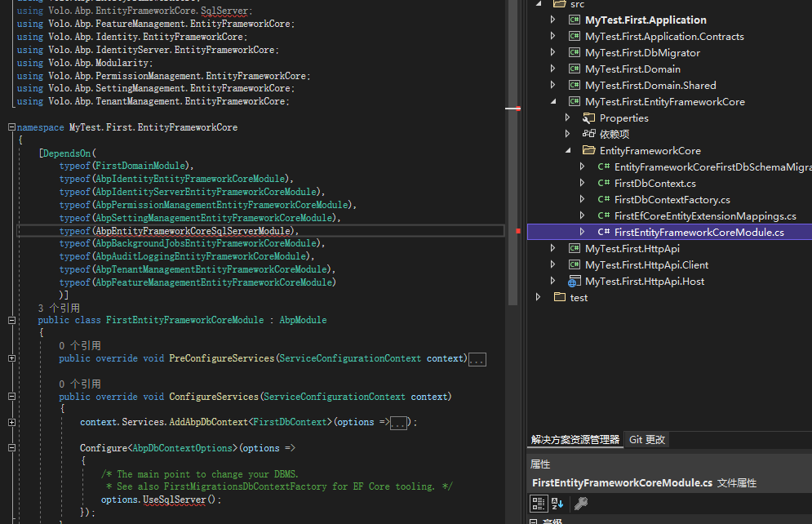The width and height of the screenshot is (812, 524).
Task: Click the MyTest.First.EntityFrameworkCore project icon
Action: [574, 101]
